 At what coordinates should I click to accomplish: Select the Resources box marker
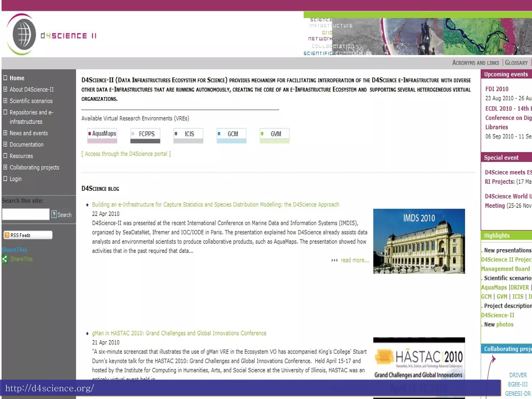pyautogui.click(x=5, y=156)
